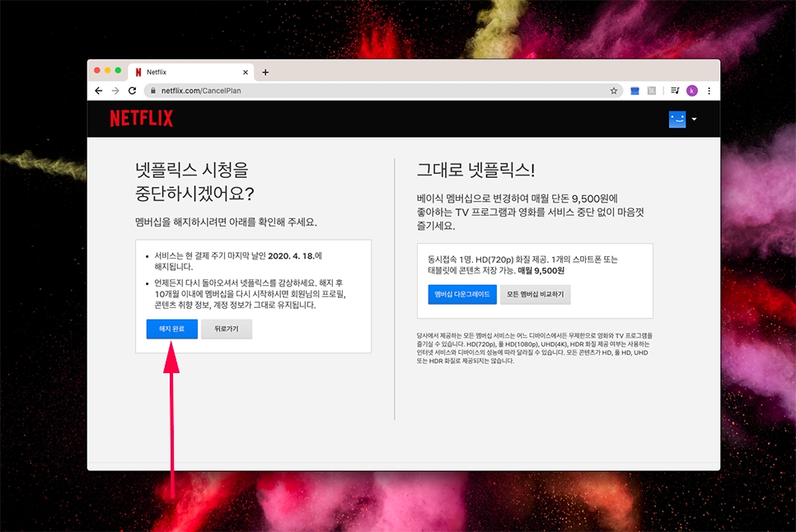Click the browser forward arrow

pyautogui.click(x=115, y=91)
